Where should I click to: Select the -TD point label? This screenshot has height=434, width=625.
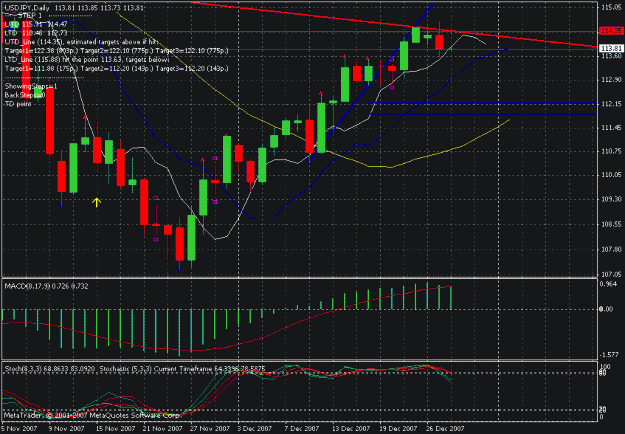coord(18,104)
